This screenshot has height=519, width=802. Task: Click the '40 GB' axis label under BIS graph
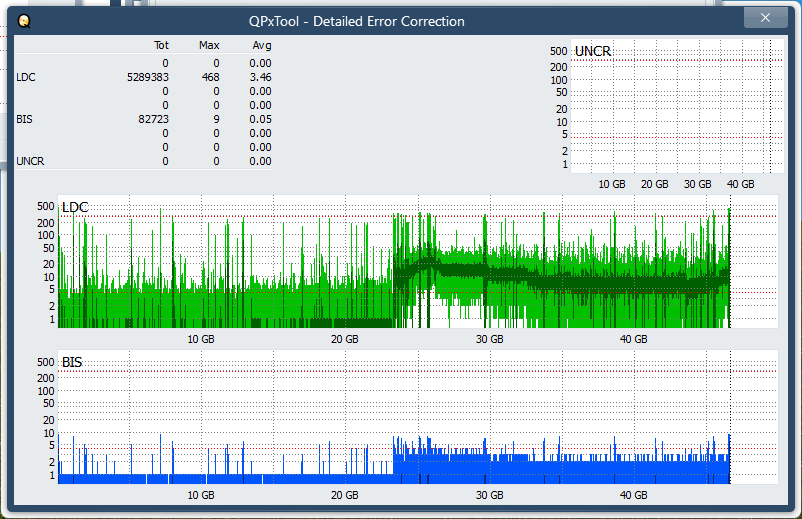coord(634,495)
